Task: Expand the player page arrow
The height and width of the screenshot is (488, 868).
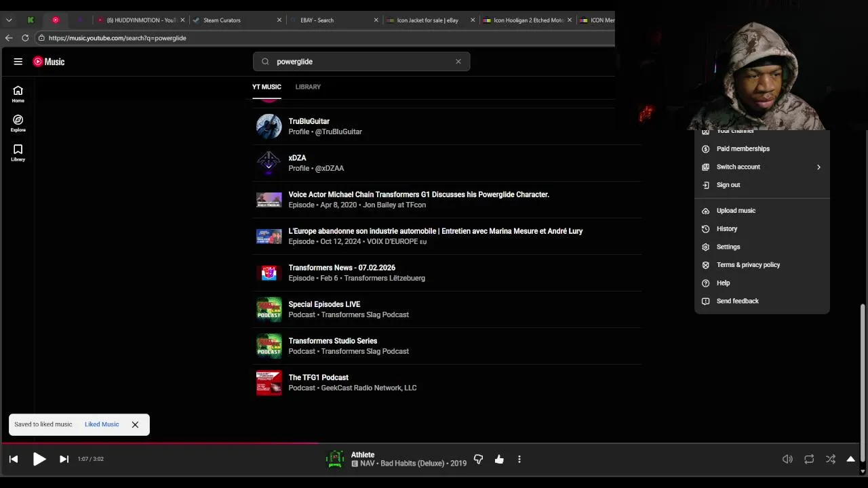Action: [x=850, y=459]
